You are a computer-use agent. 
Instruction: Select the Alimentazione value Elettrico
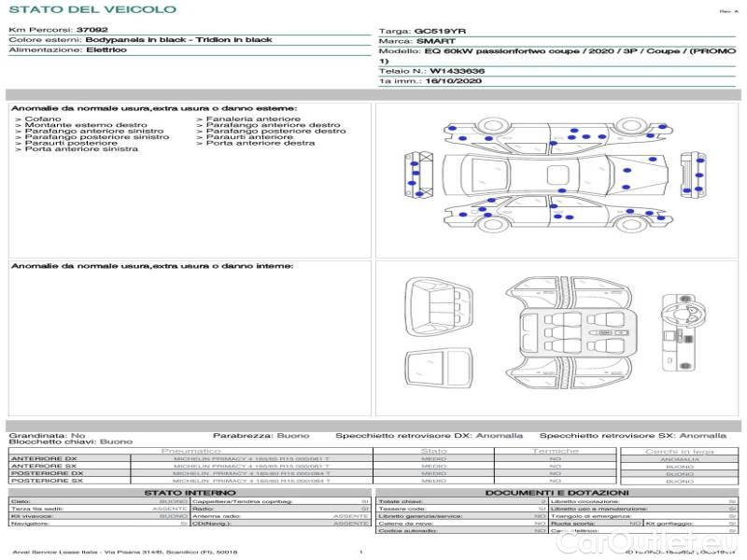[106, 50]
